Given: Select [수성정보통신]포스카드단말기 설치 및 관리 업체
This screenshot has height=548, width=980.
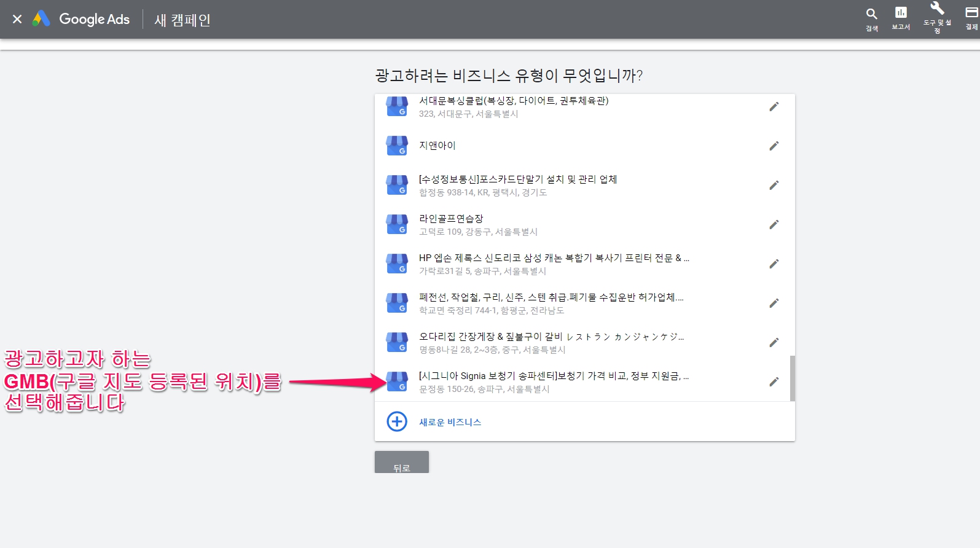Looking at the screenshot, I should pyautogui.click(x=518, y=179).
